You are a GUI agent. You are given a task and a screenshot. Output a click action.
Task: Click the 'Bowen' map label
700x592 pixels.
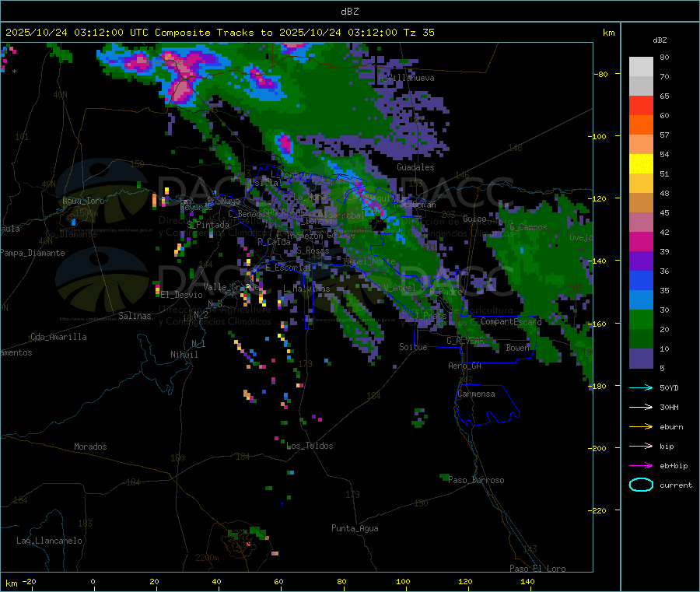tap(517, 348)
